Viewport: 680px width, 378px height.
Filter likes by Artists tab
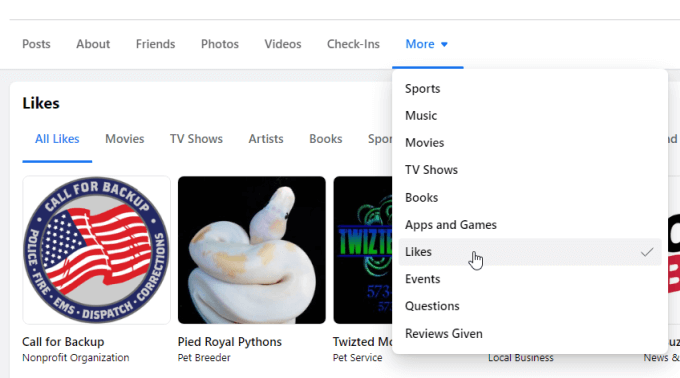(266, 139)
